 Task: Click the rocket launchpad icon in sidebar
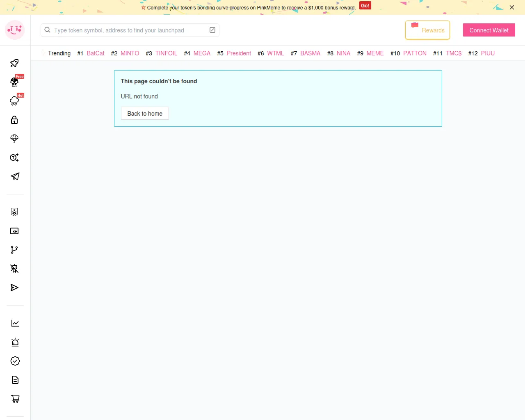[14, 63]
